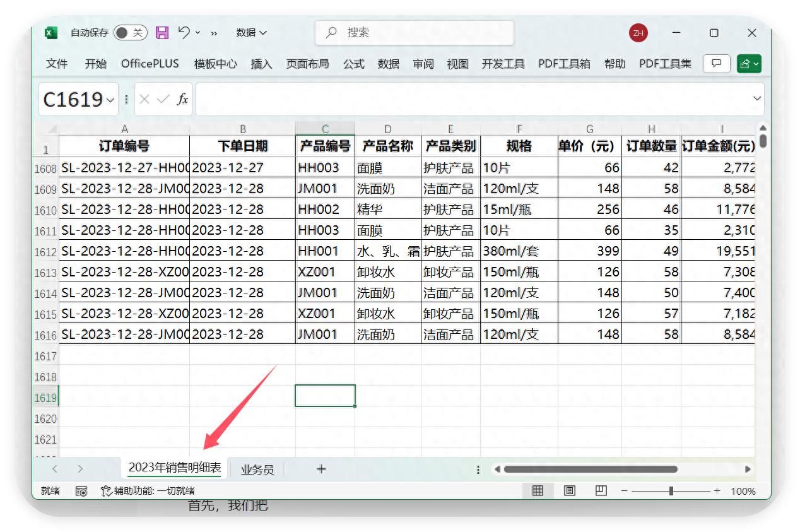Click the cell with 380ml/套

(x=519, y=251)
